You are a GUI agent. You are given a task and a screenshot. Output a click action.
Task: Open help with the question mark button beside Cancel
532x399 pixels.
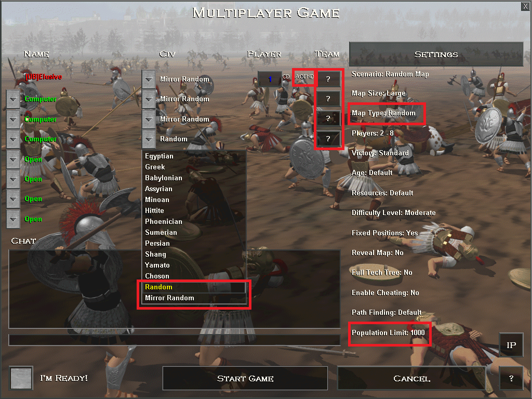511,378
